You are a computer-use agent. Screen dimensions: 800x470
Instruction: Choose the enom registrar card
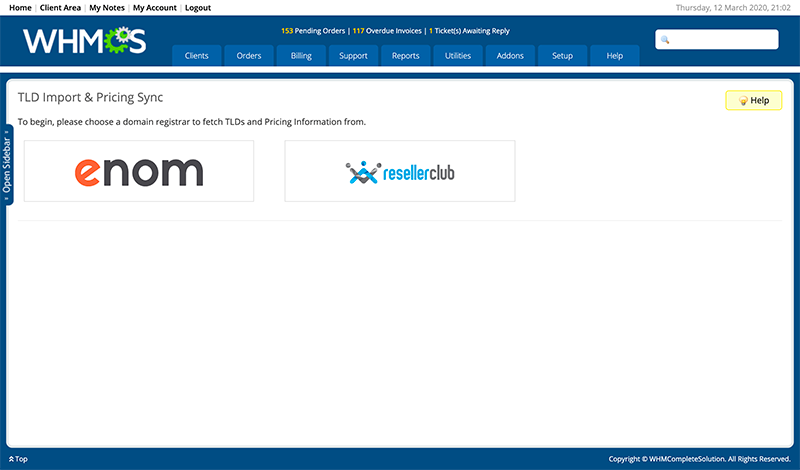(x=139, y=171)
